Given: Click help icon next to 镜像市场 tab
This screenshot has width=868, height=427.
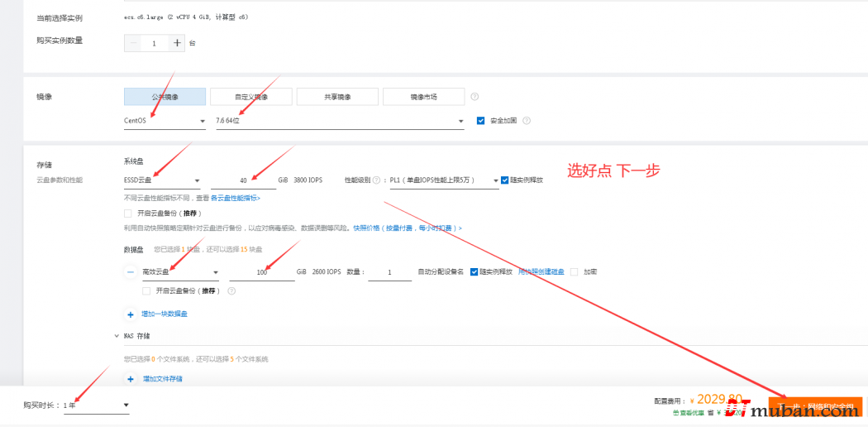Looking at the screenshot, I should 475,97.
